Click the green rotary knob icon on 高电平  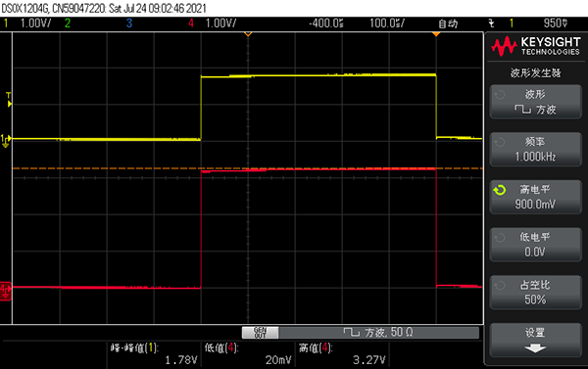click(500, 190)
